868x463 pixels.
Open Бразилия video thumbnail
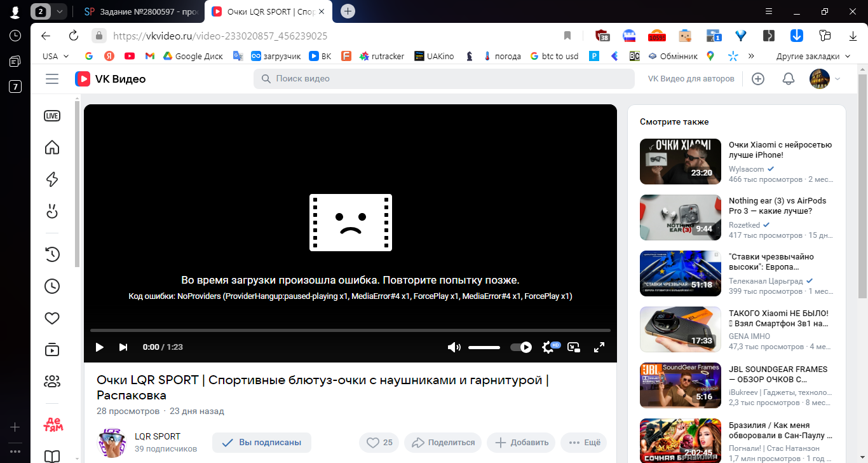click(x=681, y=441)
